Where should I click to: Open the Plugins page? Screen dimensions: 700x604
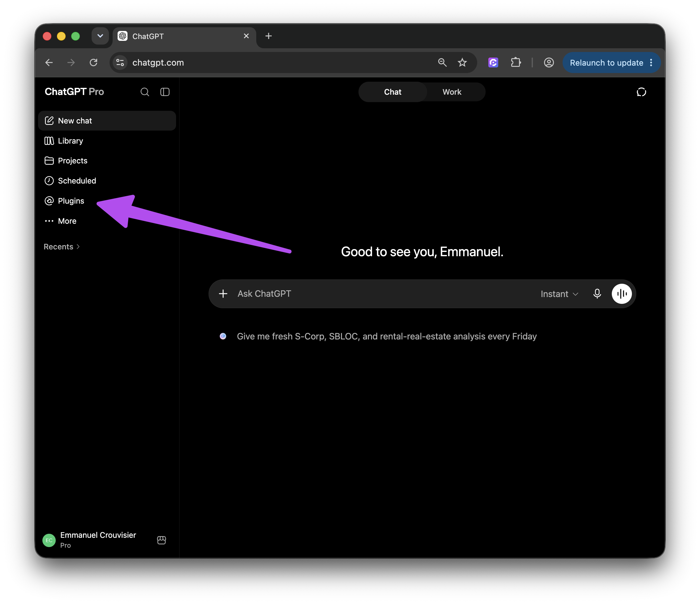[x=107, y=201]
